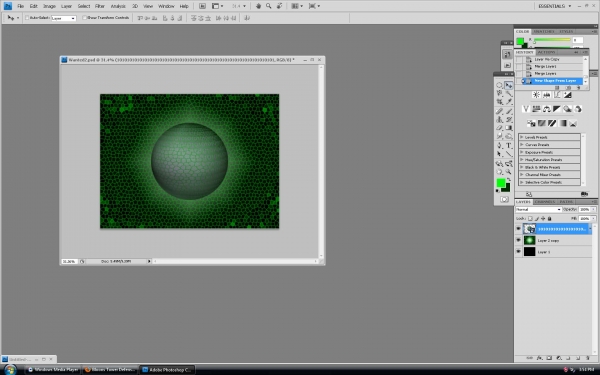
Task: Add a Curves adjustment layer
Action: point(557,95)
